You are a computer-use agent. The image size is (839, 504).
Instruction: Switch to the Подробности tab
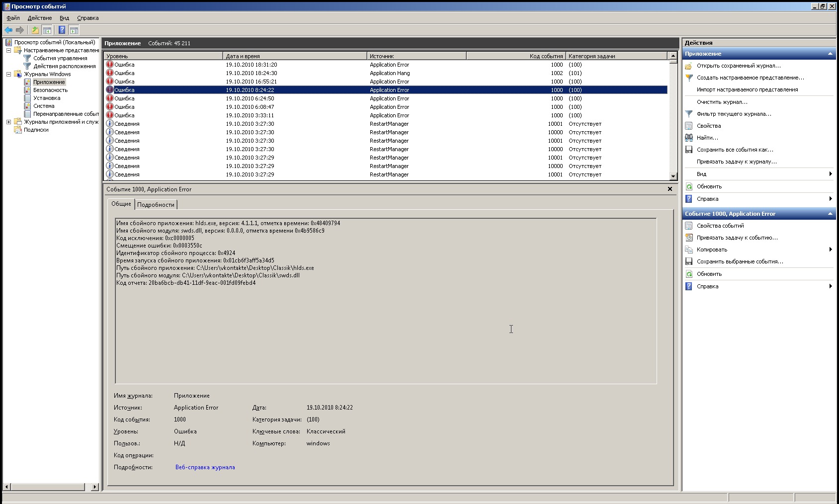point(156,205)
